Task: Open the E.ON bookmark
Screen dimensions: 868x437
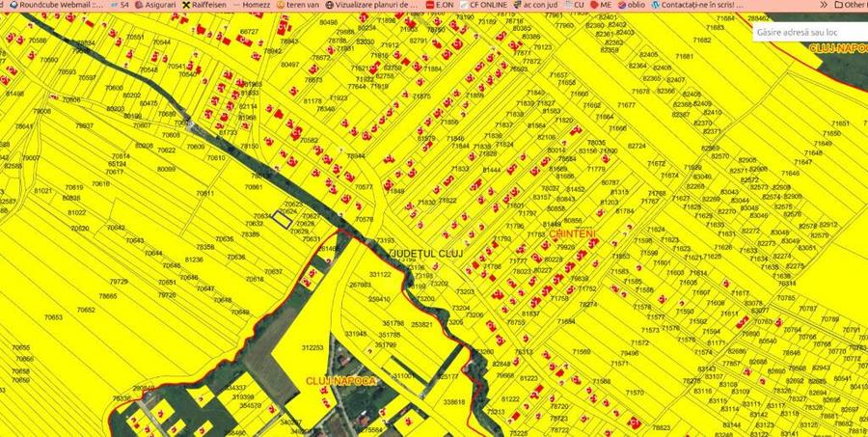Action: [x=443, y=5]
